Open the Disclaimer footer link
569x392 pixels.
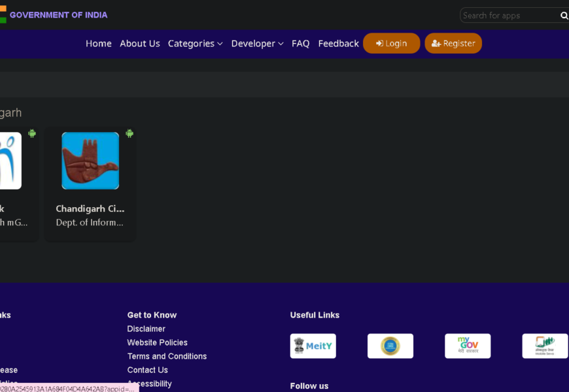click(147, 329)
